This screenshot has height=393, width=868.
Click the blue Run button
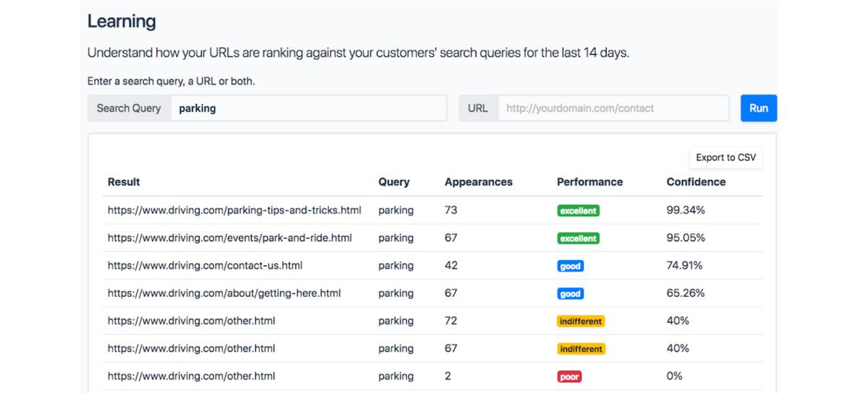click(759, 108)
